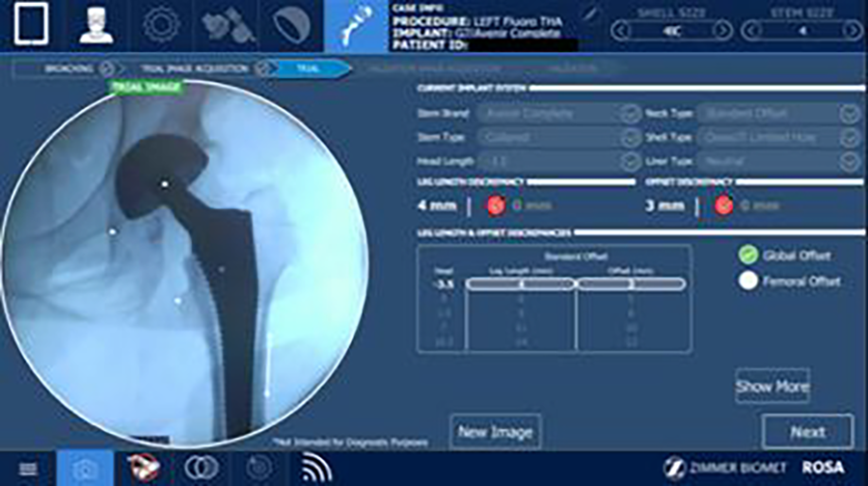
Task: Increase stem size with right arrow
Action: tap(851, 31)
